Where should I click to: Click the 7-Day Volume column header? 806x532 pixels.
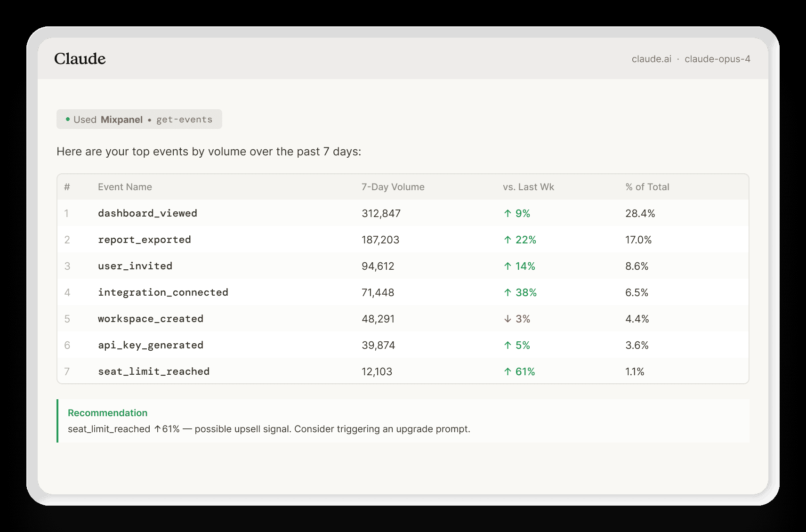click(393, 187)
